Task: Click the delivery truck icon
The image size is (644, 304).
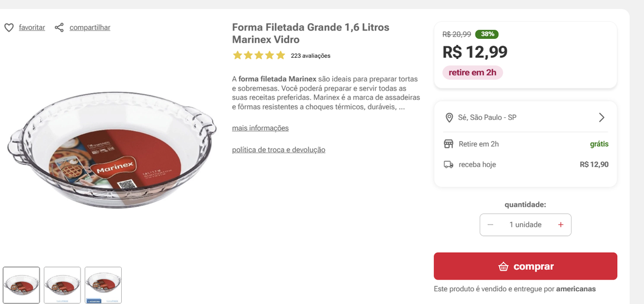Action: tap(449, 165)
